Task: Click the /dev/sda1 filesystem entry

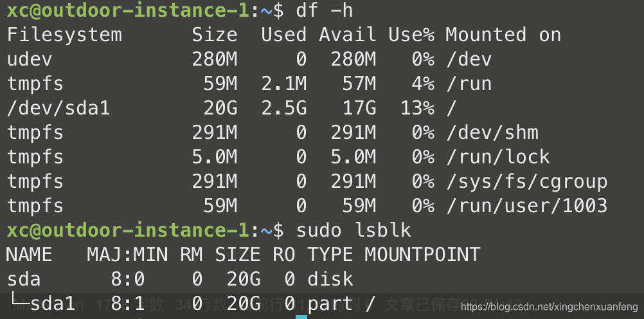Action: 58,108
